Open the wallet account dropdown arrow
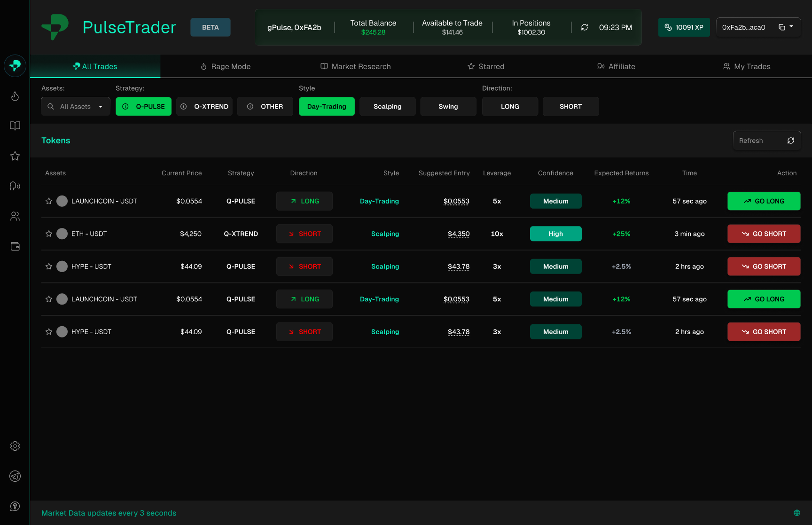 coord(792,27)
